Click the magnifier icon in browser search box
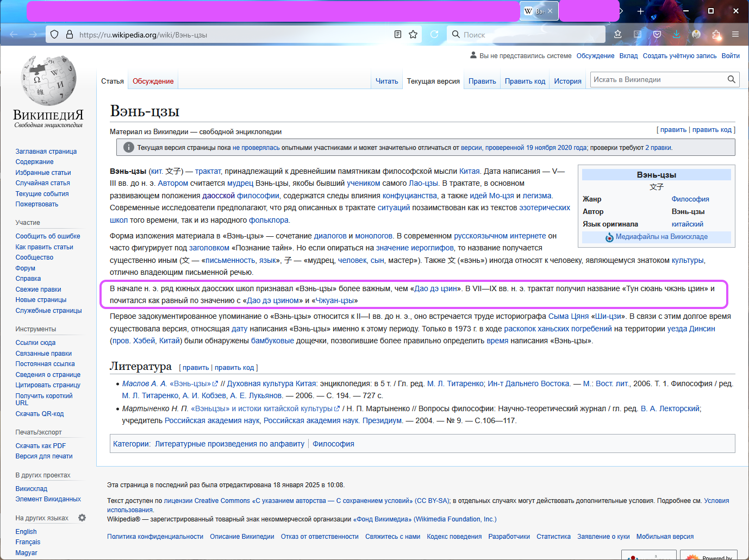The width and height of the screenshot is (749, 560). [456, 34]
